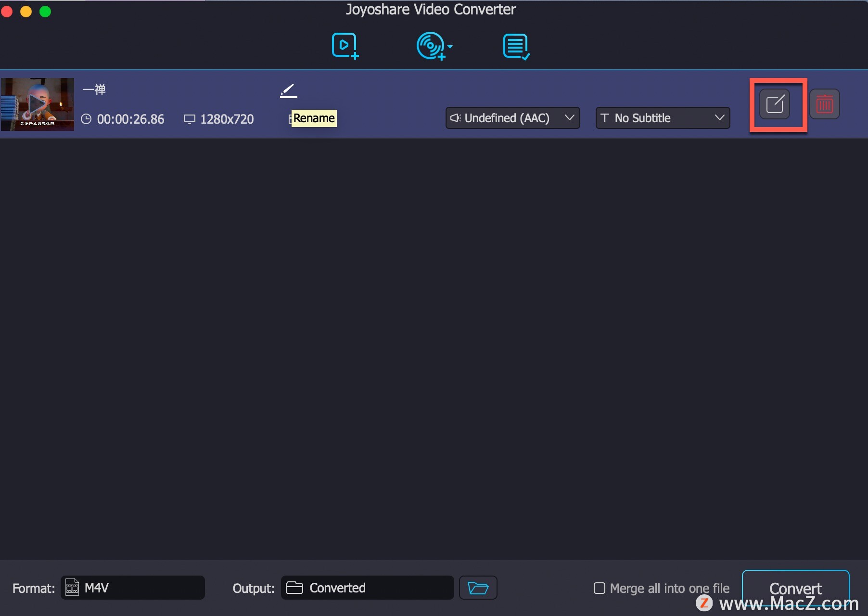Viewport: 868px width, 616px height.
Task: Open the edit video tool for 一禅
Action: [775, 104]
